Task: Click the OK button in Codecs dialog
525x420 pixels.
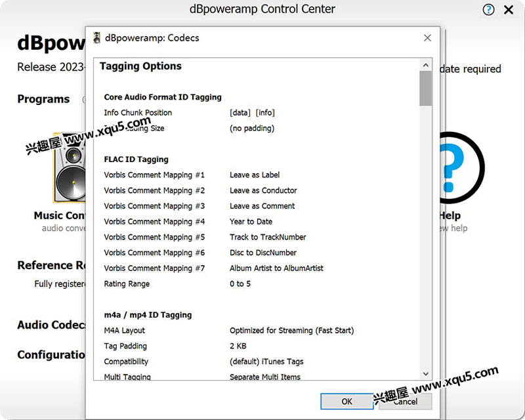Action: 346,401
